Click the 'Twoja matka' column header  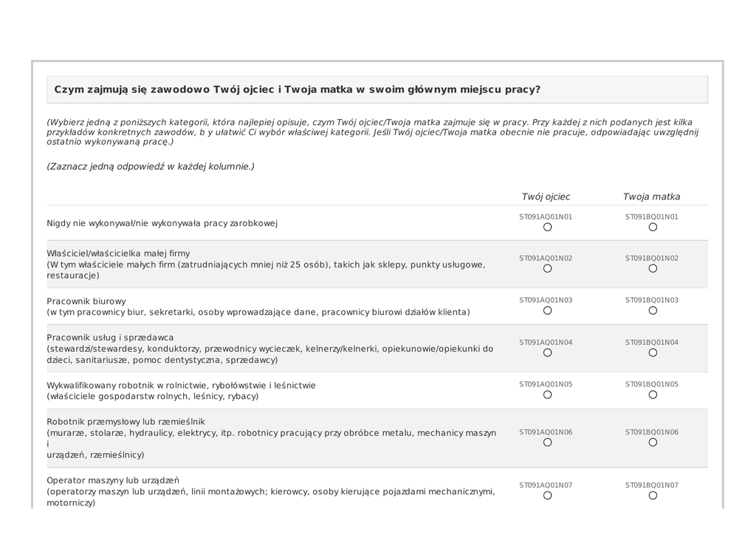[x=651, y=197]
